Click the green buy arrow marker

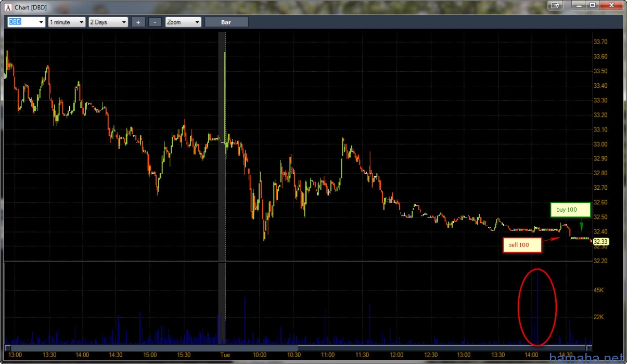(581, 228)
